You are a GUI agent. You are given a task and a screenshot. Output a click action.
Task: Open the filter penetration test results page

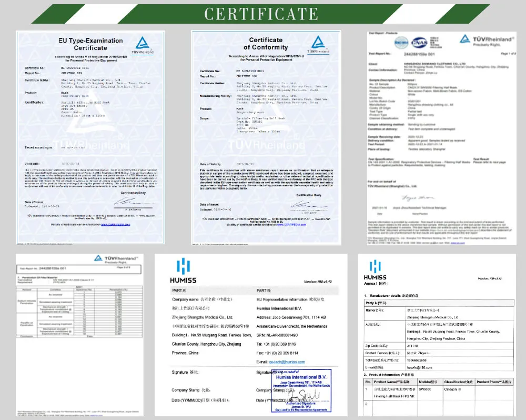tap(79, 335)
